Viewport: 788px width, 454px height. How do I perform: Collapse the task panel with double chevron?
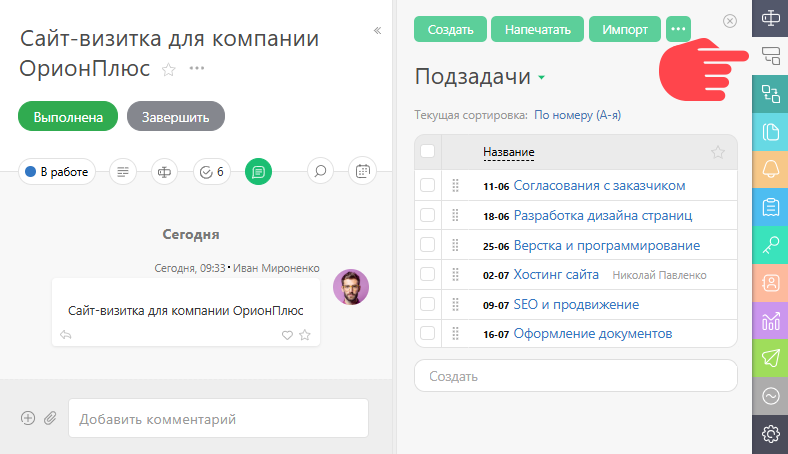click(x=377, y=31)
